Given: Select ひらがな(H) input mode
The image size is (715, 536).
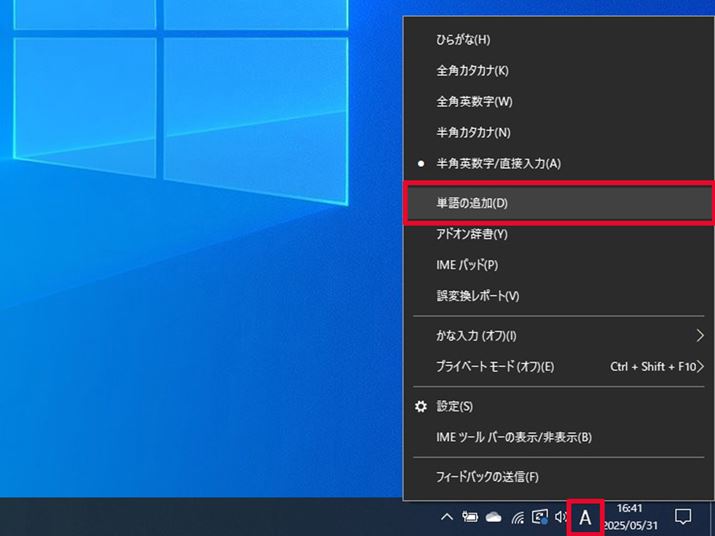Looking at the screenshot, I should 463,40.
